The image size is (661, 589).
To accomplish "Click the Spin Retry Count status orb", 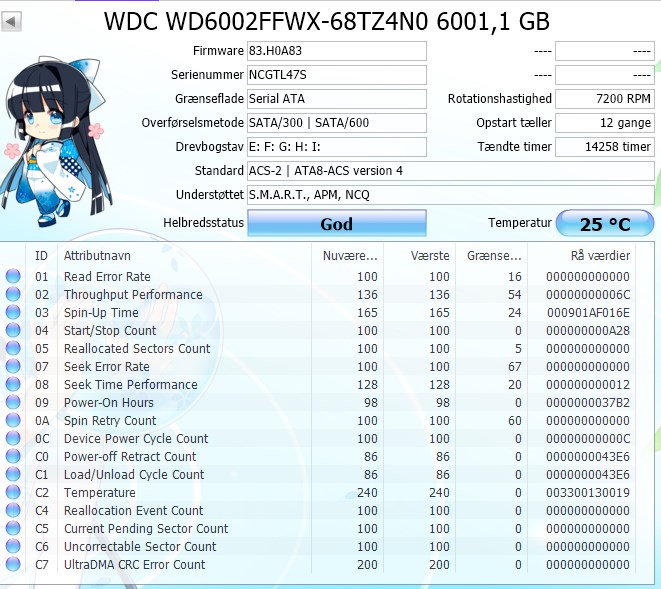I will (x=13, y=420).
